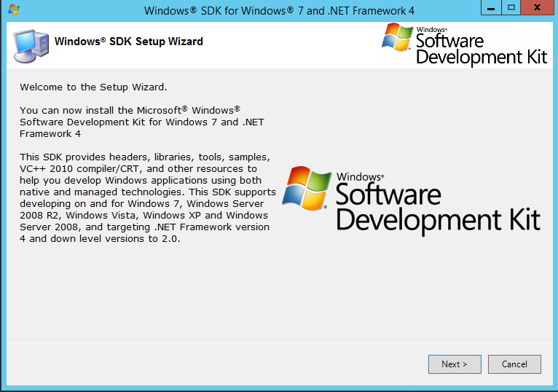Click the Next > button
The image size is (558, 392).
(x=455, y=364)
